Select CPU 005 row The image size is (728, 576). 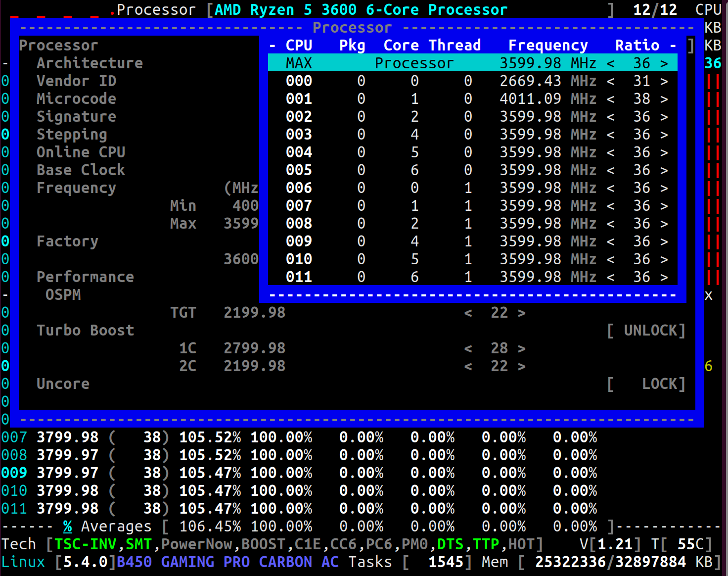473,170
